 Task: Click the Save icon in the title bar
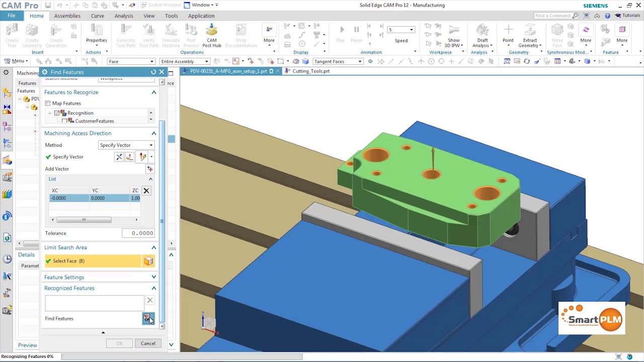[x=48, y=5]
